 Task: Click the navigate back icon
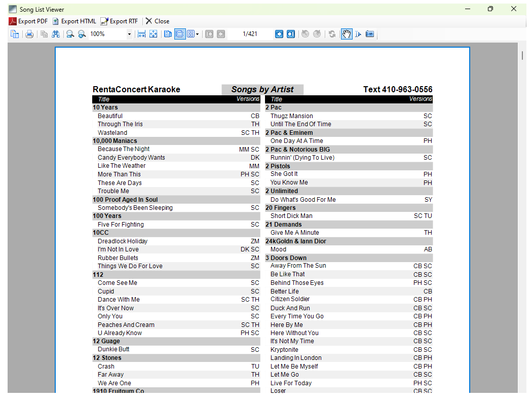point(306,34)
